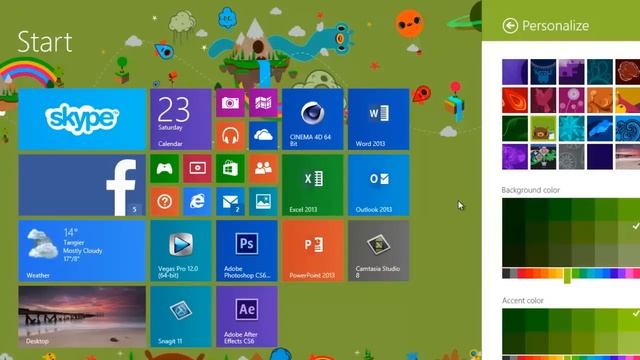The width and height of the screenshot is (640, 360).
Task: Open the Calendar tile showing 23 Saturday
Action: pos(181,119)
